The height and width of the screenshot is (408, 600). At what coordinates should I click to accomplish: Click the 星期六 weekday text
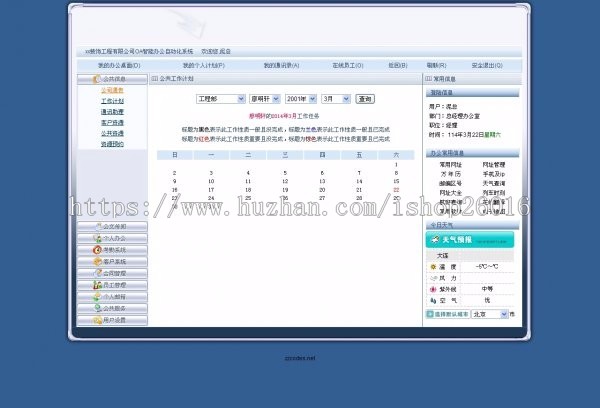pyautogui.click(x=493, y=135)
